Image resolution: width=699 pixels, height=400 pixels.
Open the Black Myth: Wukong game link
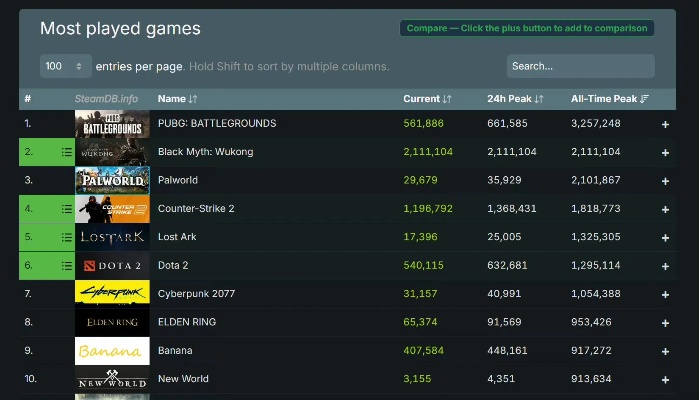205,152
